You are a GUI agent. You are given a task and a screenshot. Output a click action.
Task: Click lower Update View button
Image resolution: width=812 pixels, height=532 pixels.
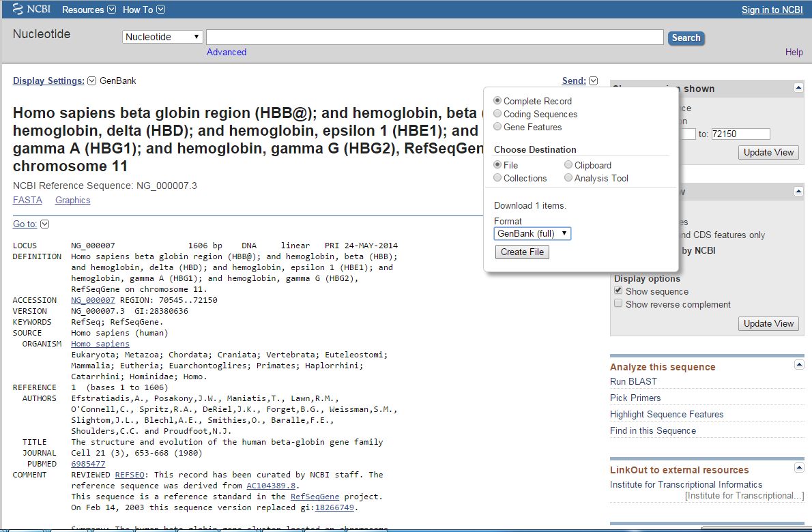[x=768, y=324]
